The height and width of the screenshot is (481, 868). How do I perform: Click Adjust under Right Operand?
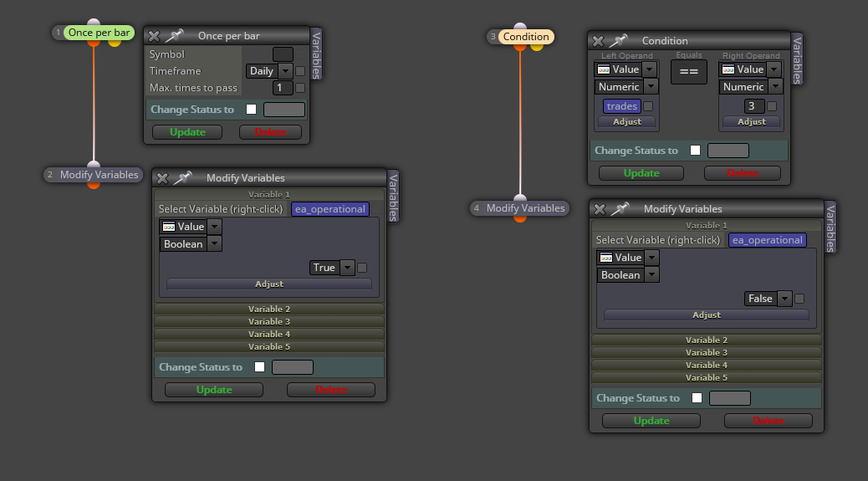point(751,122)
